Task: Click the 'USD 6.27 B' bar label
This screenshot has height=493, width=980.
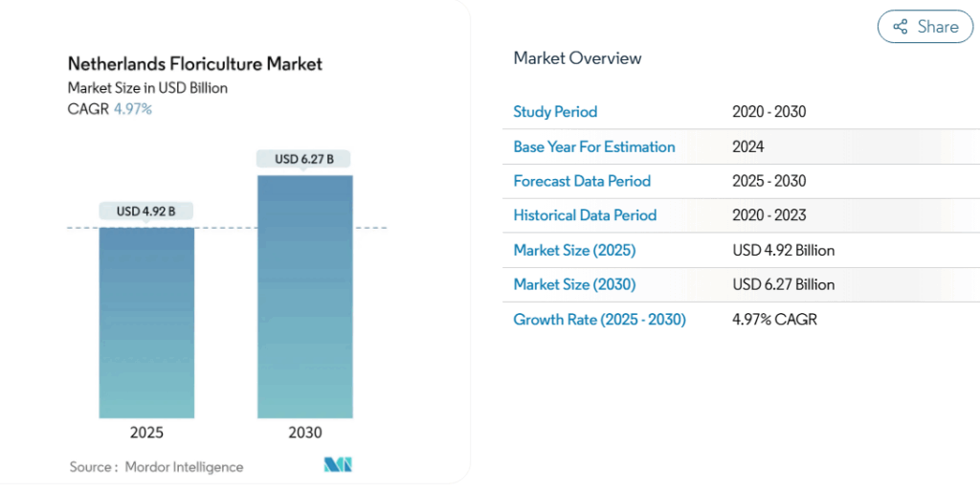Action: coord(304,159)
